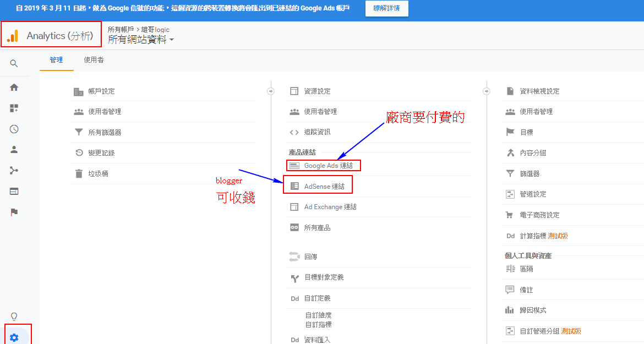Click arrow between property and view columns

click(x=486, y=91)
